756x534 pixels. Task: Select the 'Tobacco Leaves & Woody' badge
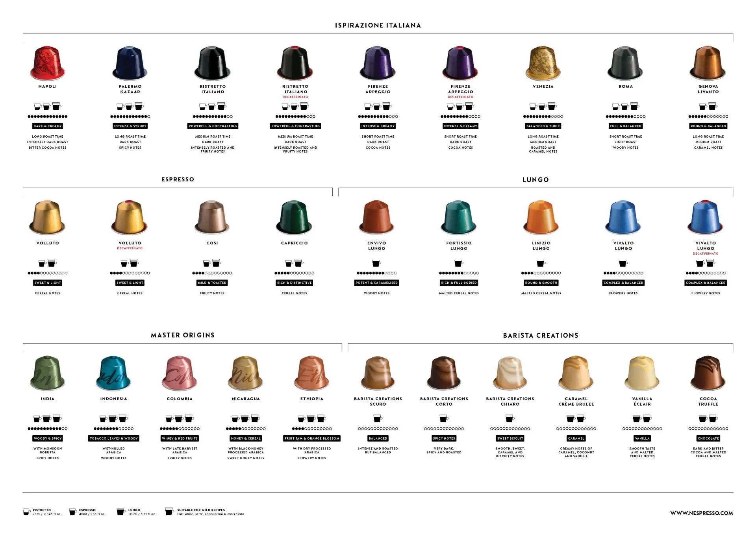point(113,438)
